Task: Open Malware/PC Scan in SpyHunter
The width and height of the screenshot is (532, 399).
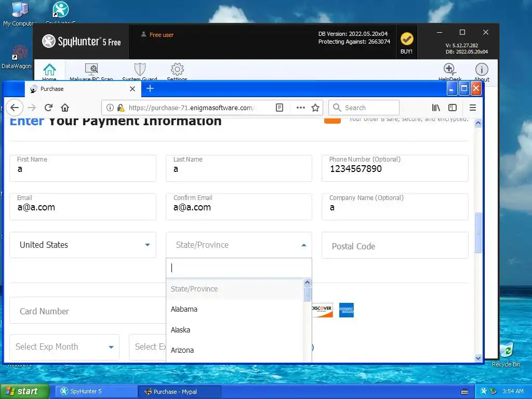Action: [91, 72]
